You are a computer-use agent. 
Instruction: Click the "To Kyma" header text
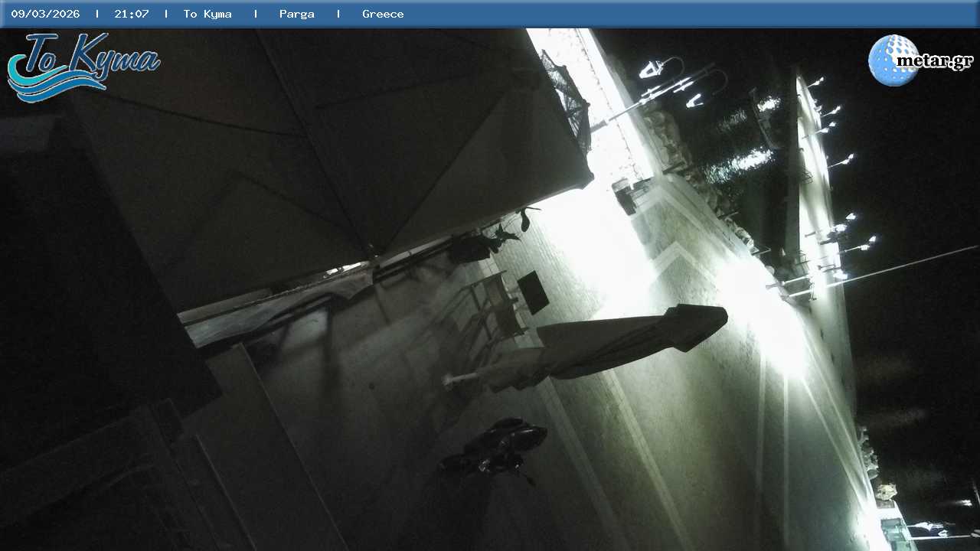207,14
